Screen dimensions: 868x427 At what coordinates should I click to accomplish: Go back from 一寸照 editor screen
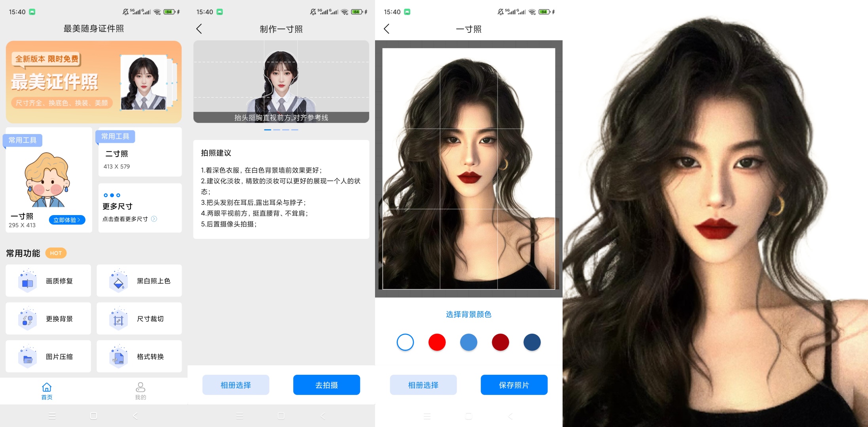(x=387, y=29)
